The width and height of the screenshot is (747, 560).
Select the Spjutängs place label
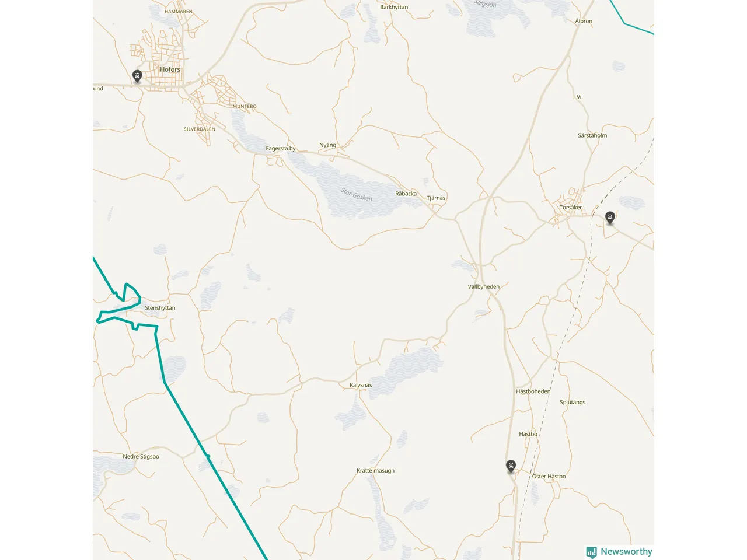(x=573, y=402)
